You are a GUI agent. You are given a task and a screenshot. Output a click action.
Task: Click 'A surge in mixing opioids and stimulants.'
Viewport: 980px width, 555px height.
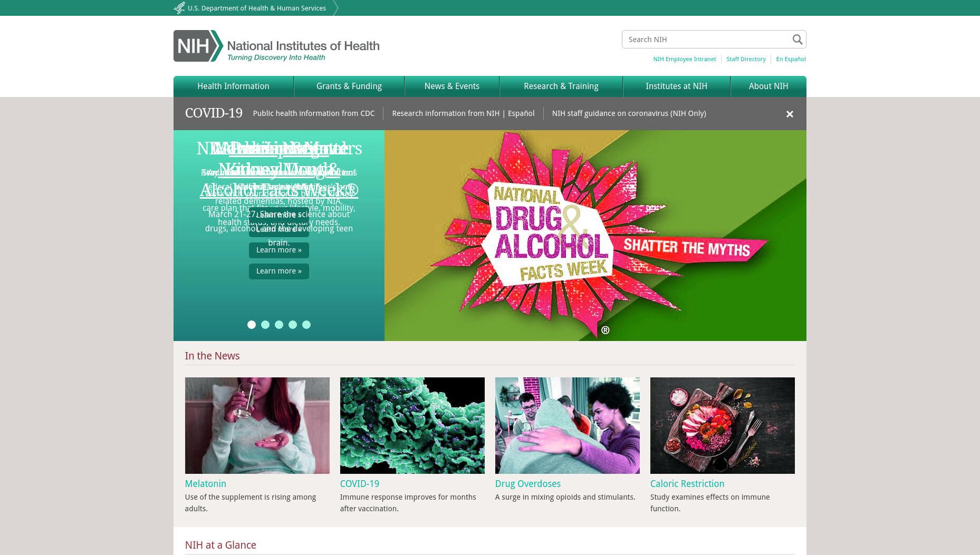point(565,497)
